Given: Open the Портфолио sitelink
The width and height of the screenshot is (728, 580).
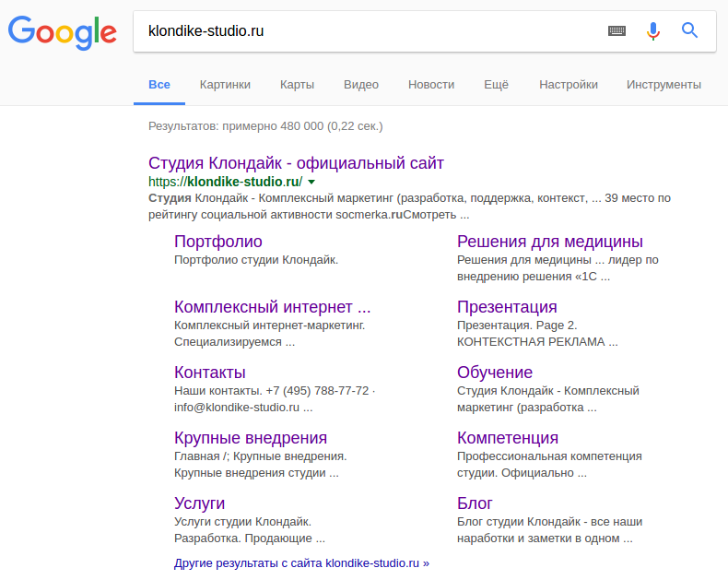Looking at the screenshot, I should click(x=218, y=242).
